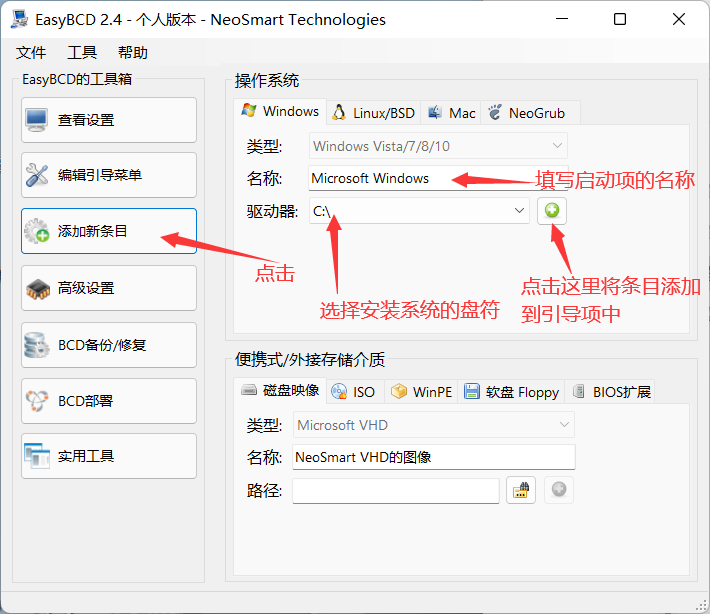The width and height of the screenshot is (710, 614).
Task: Switch to the NeoGrub tab
Action: click(530, 113)
